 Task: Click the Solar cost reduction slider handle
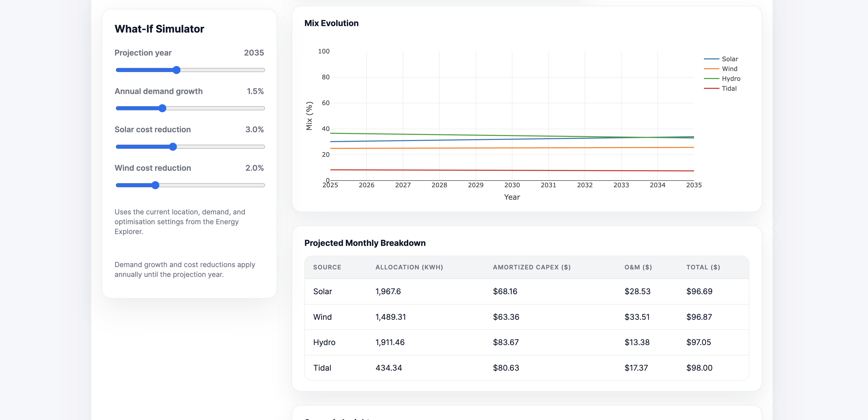pos(173,147)
